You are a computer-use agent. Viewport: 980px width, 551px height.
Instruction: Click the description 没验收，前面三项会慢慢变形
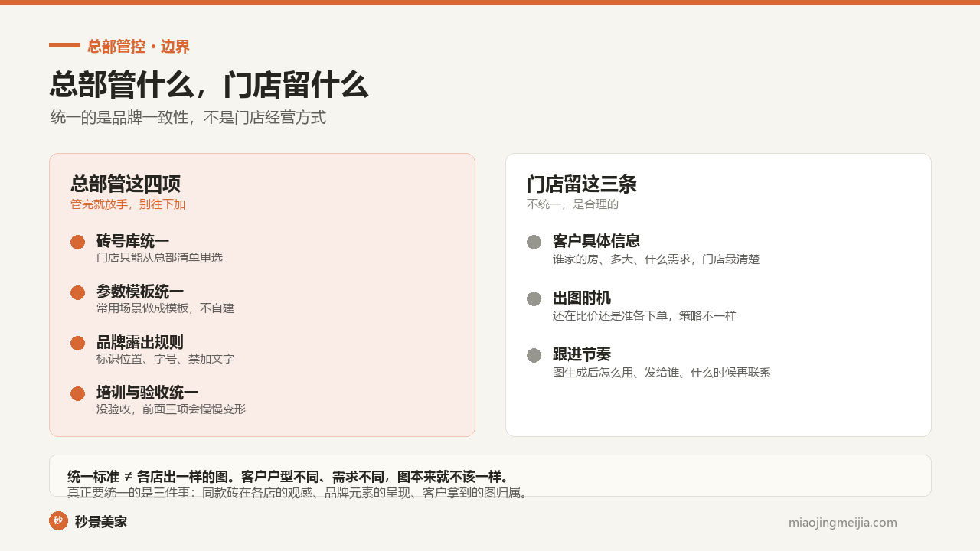(171, 409)
